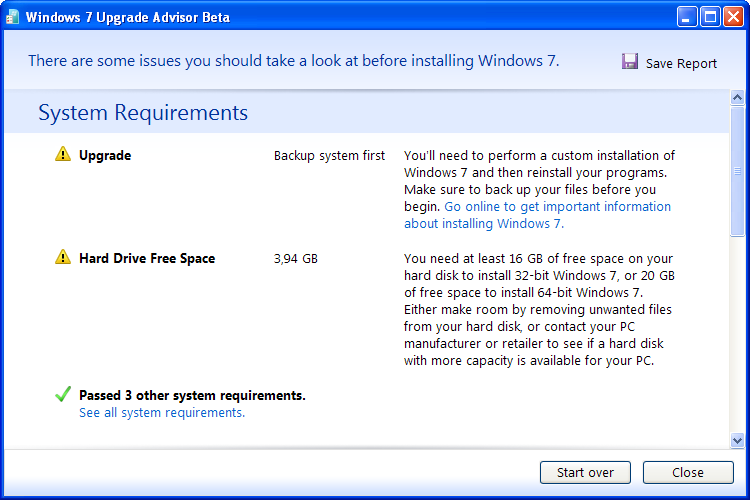Click the 16 GB free space requirement description
Image resolution: width=750 pixels, height=500 pixels.
pyautogui.click(x=539, y=310)
